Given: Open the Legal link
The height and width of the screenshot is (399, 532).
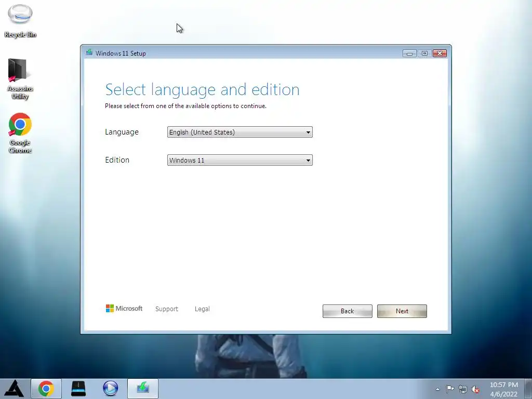Looking at the screenshot, I should 202,309.
